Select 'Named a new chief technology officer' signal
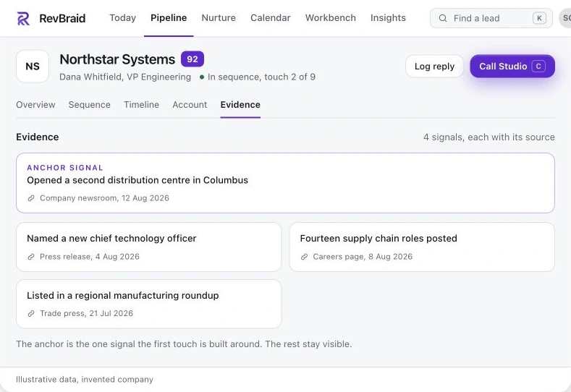This screenshot has height=392, width=571. (x=111, y=239)
